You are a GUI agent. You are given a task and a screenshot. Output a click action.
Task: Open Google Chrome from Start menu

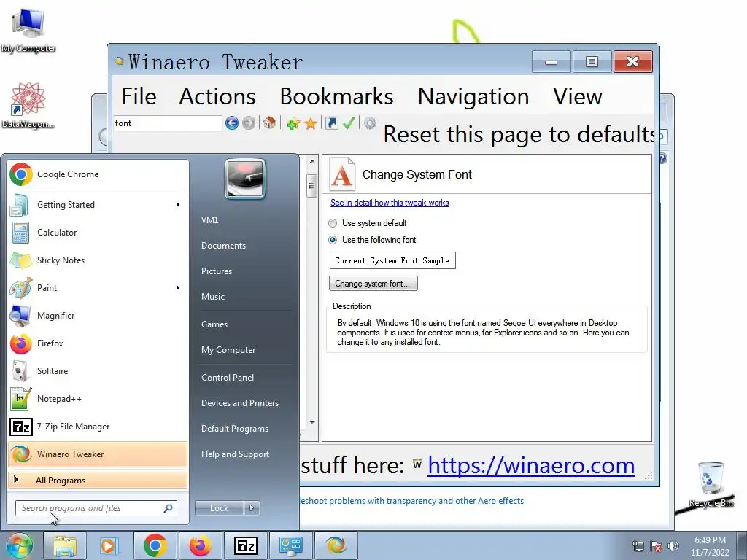click(x=98, y=174)
